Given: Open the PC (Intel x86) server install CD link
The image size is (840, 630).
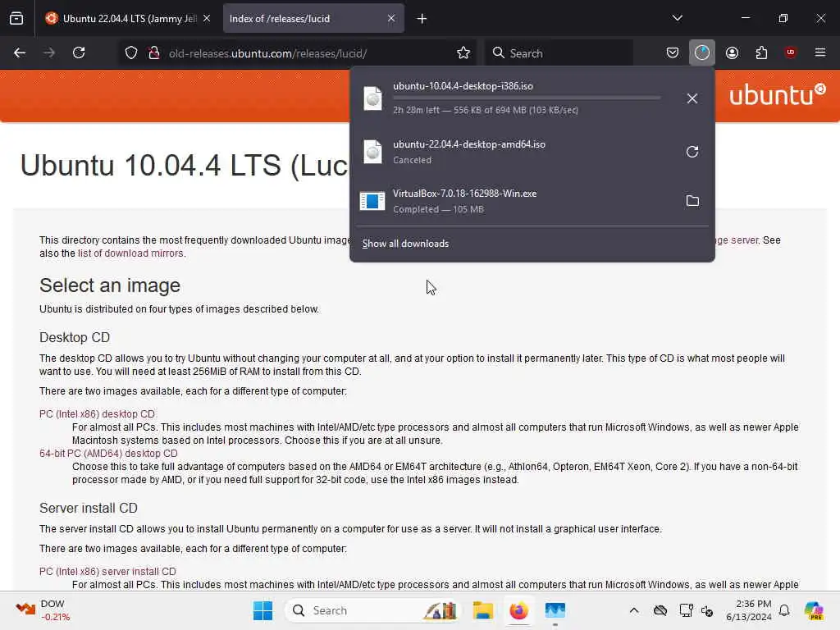Looking at the screenshot, I should click(107, 572).
